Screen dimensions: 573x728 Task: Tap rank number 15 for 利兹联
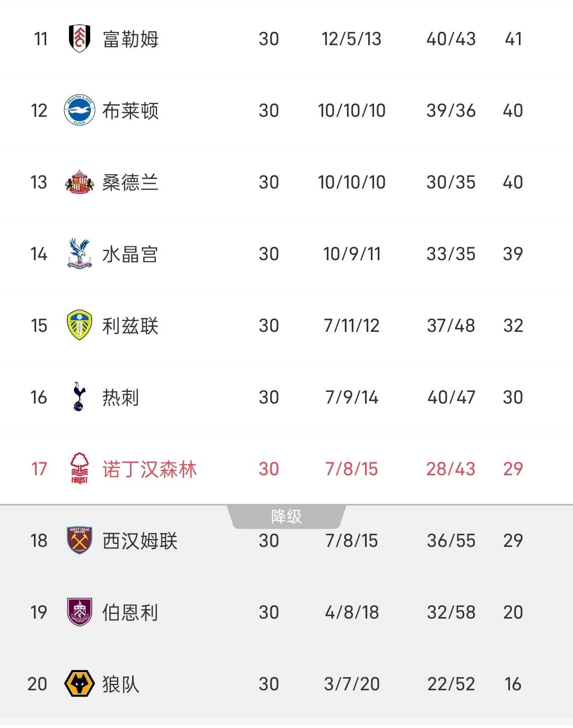39,326
